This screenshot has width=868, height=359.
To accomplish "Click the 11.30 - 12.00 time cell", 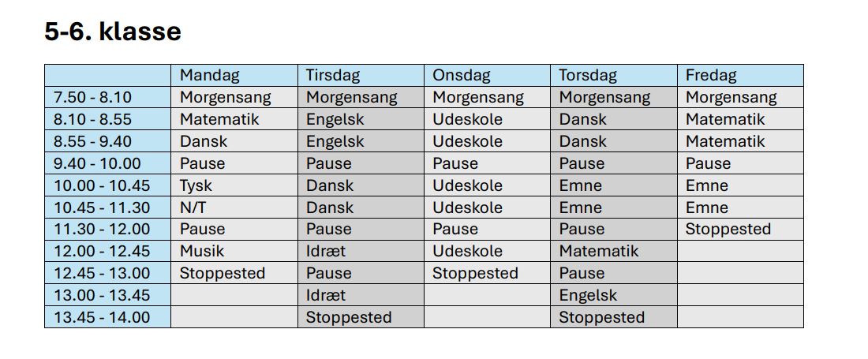I will point(107,230).
